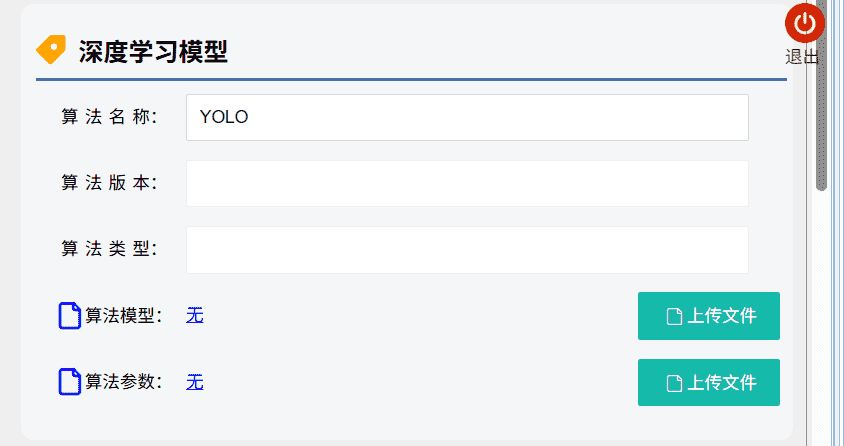Focus the 算法名称 field containing YOLO
844x446 pixels.
pyautogui.click(x=467, y=117)
